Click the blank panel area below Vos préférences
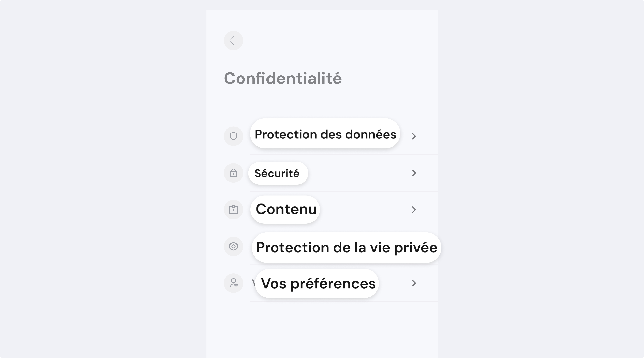The height and width of the screenshot is (358, 644). pyautogui.click(x=322, y=330)
